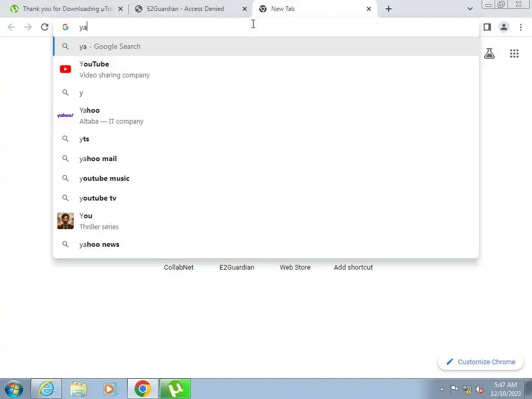This screenshot has width=532, height=399.
Task: Click the search icon beside 'yahoo news'
Action: (65, 244)
